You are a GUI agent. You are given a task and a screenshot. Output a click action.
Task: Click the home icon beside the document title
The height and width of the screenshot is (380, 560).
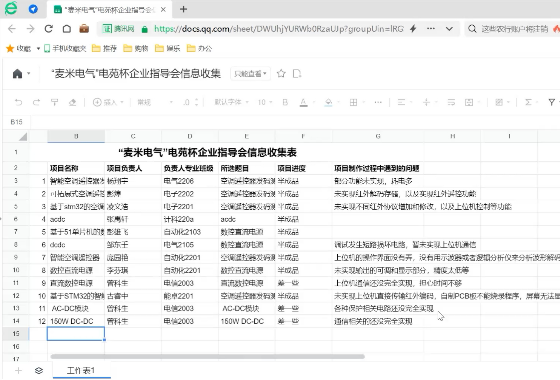coord(17,74)
